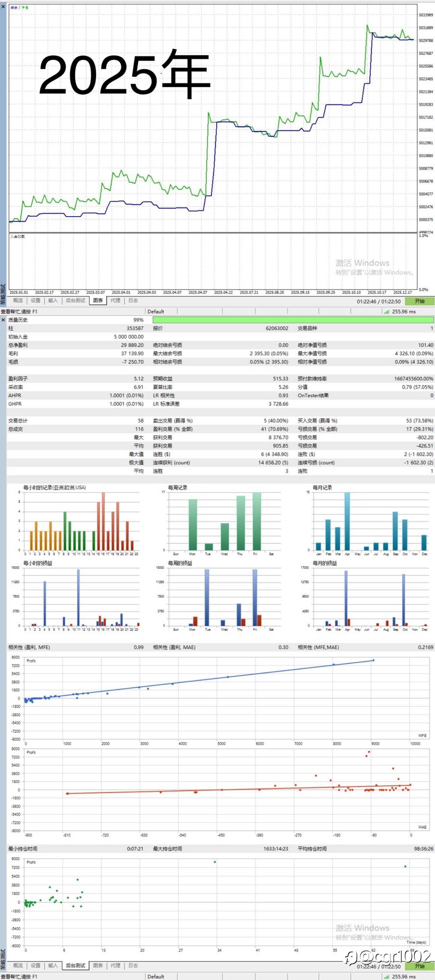Click 最大净值亏损 value 4 326.10 (0.09%)
435x980 pixels.
[414, 353]
